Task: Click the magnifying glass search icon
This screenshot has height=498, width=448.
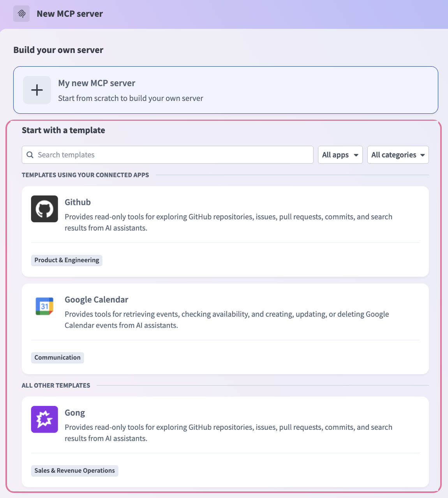Action: tap(30, 155)
